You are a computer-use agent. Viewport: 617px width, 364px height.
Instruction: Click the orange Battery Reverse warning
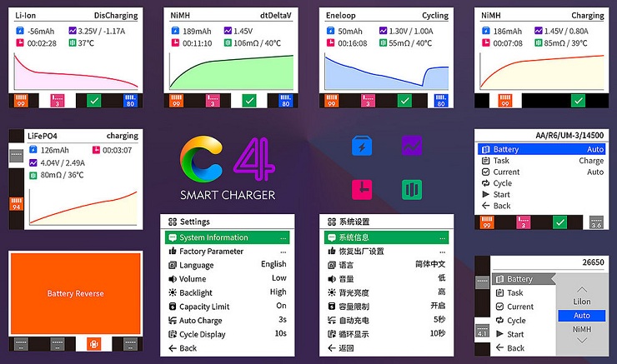click(x=76, y=294)
